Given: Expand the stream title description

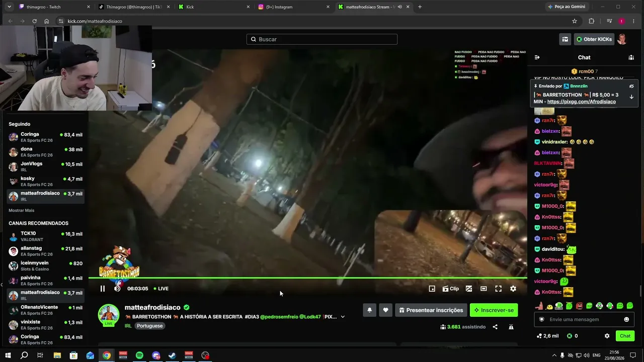Looking at the screenshot, I should coord(343,317).
